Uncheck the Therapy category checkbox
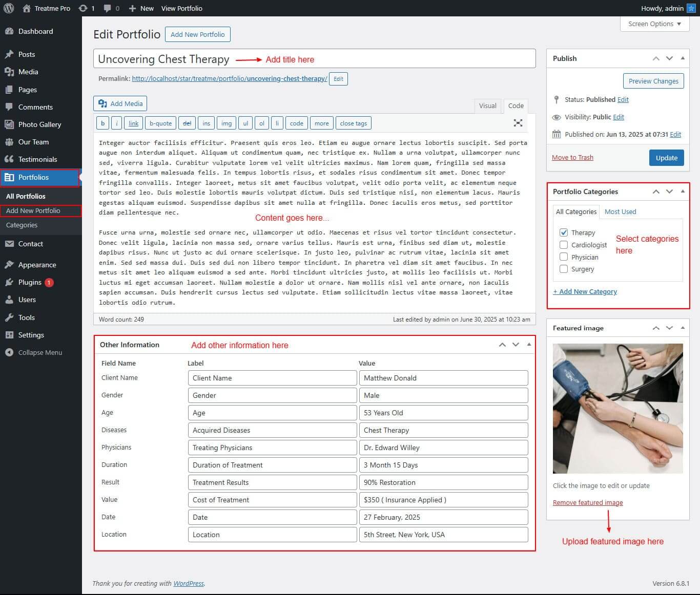 (x=564, y=232)
